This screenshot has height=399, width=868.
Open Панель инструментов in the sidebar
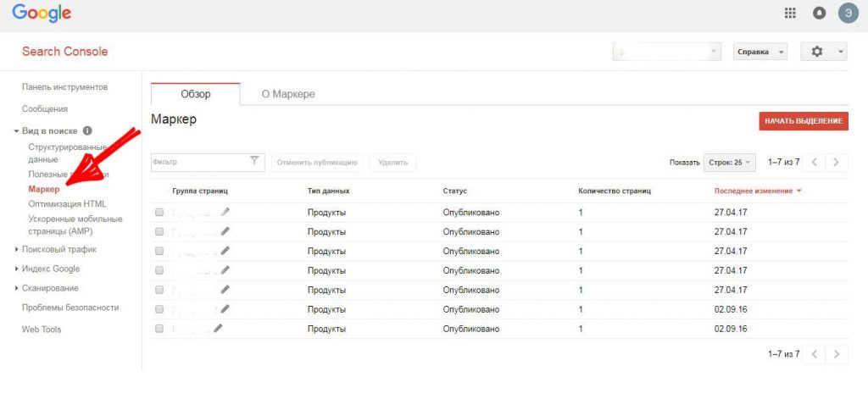(64, 87)
